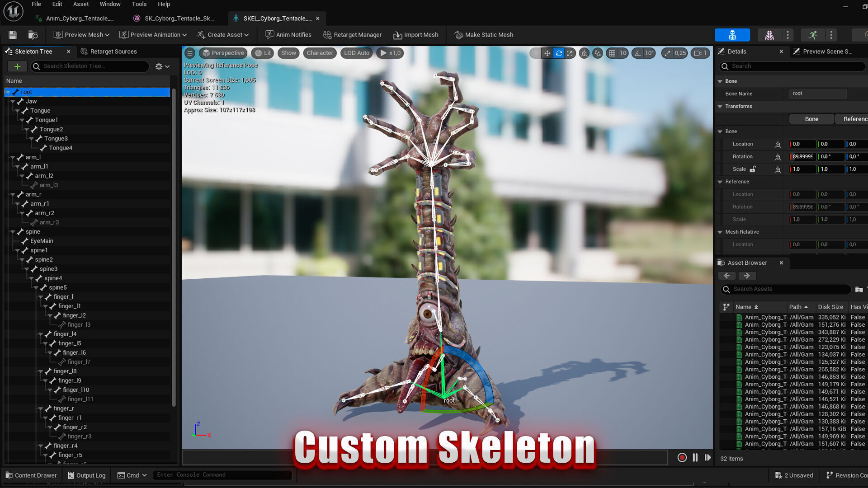
Task: Switch to Retarget Sources tab
Action: [x=108, y=52]
